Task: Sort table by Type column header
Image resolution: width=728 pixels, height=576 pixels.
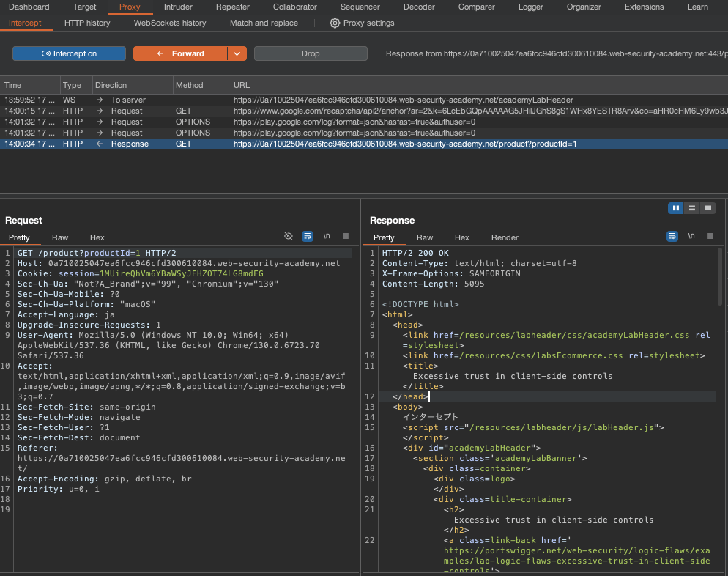Action: [76, 85]
